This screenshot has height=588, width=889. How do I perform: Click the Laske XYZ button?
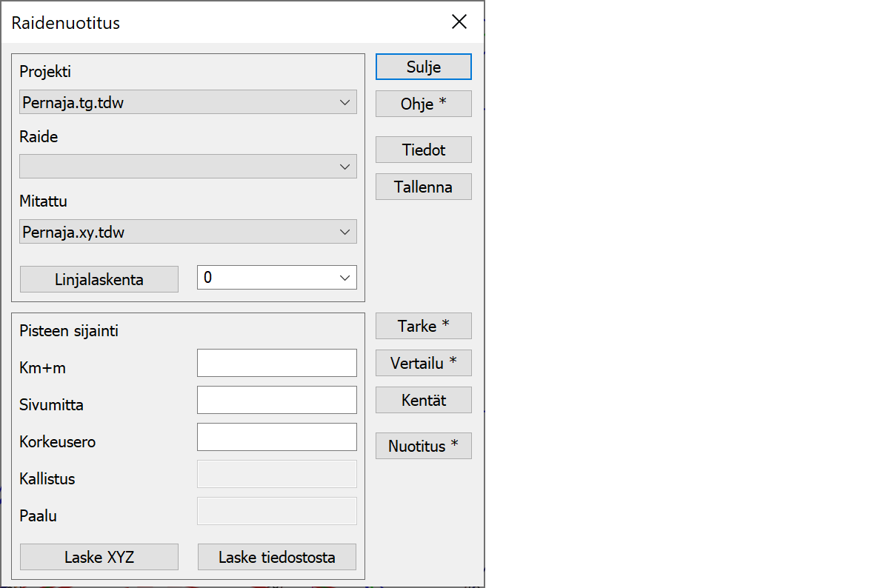pyautogui.click(x=99, y=557)
